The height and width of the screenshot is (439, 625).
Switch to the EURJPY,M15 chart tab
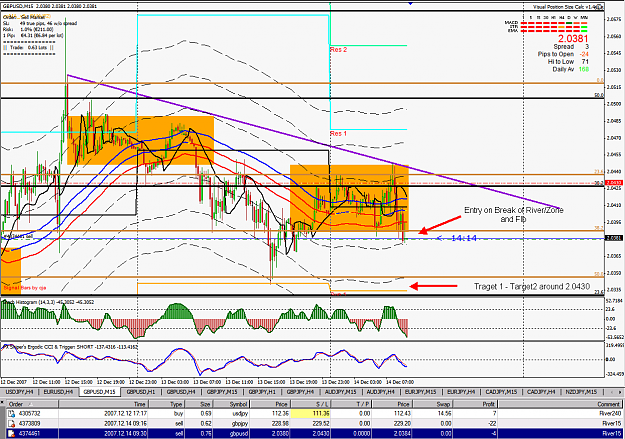tap(421, 392)
